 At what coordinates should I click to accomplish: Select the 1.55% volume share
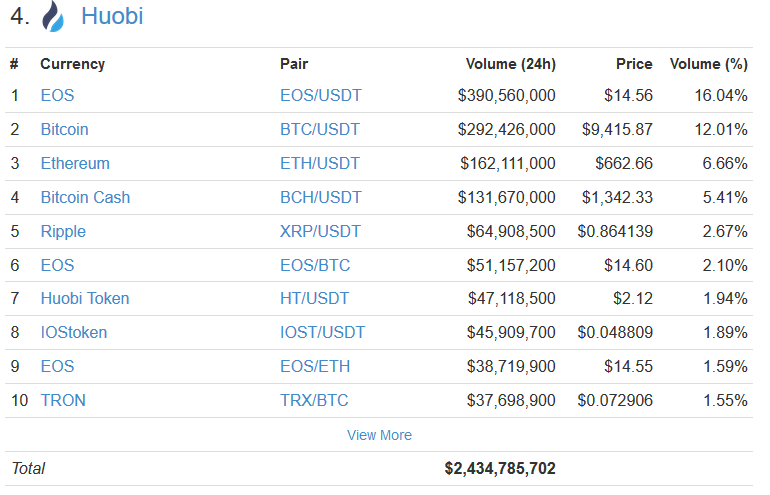tap(725, 400)
